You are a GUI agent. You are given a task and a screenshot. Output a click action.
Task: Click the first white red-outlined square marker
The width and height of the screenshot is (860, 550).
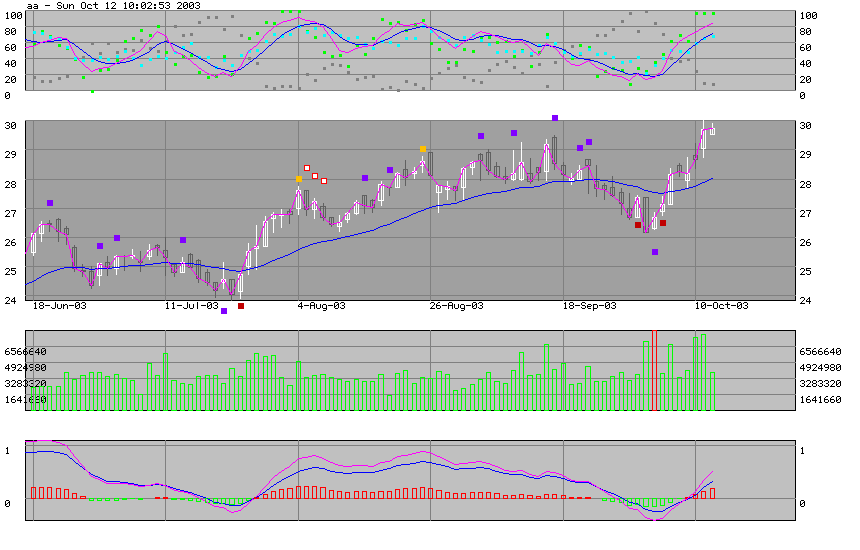pos(307,168)
